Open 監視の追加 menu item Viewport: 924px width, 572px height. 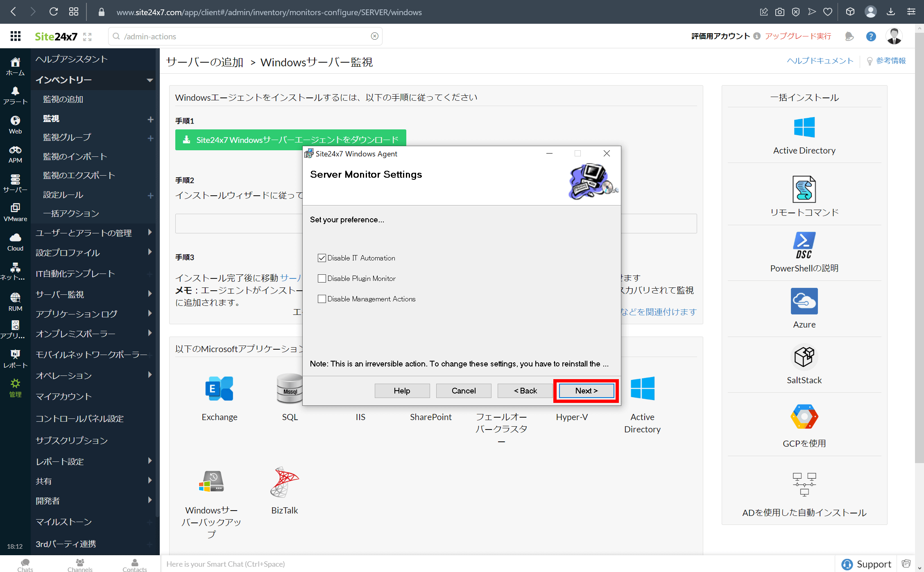click(x=63, y=99)
